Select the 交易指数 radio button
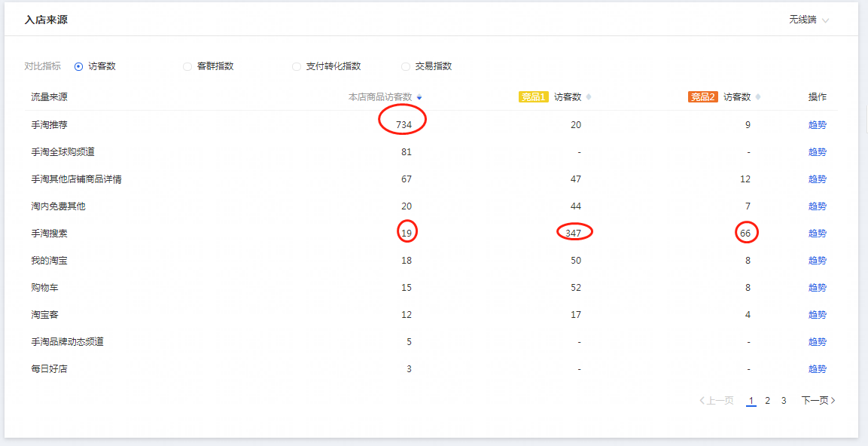Viewport: 868px width, 446px height. pyautogui.click(x=405, y=66)
